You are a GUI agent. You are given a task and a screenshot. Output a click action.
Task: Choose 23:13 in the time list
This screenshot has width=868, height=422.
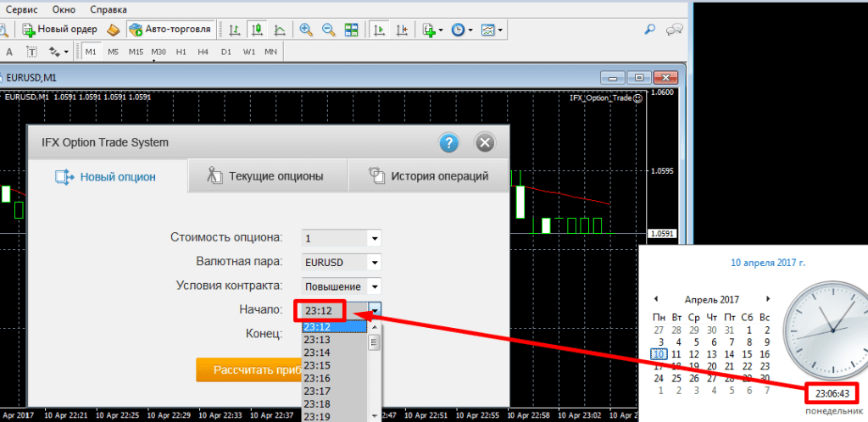(334, 340)
